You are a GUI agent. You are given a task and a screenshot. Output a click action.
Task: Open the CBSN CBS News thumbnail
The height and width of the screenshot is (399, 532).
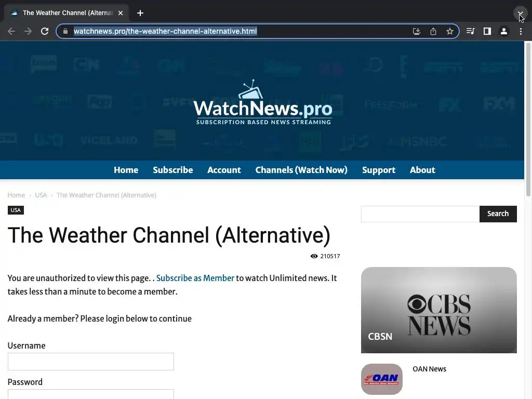[438, 310]
